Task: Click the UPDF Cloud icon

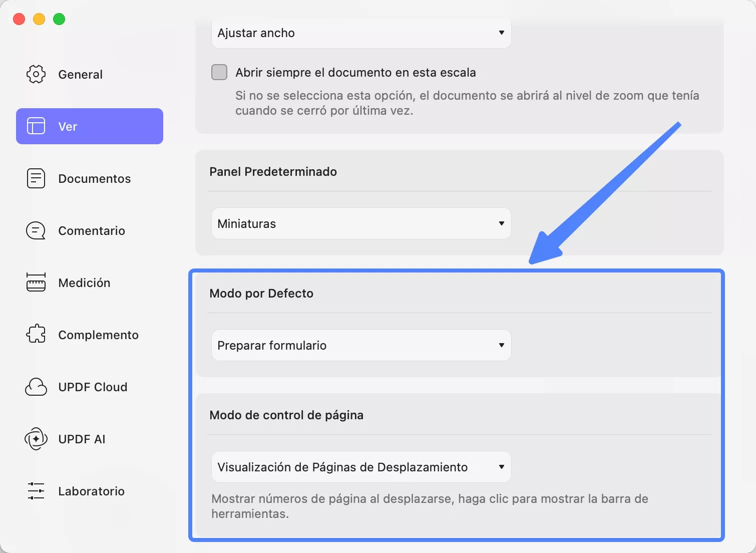Action: (36, 387)
